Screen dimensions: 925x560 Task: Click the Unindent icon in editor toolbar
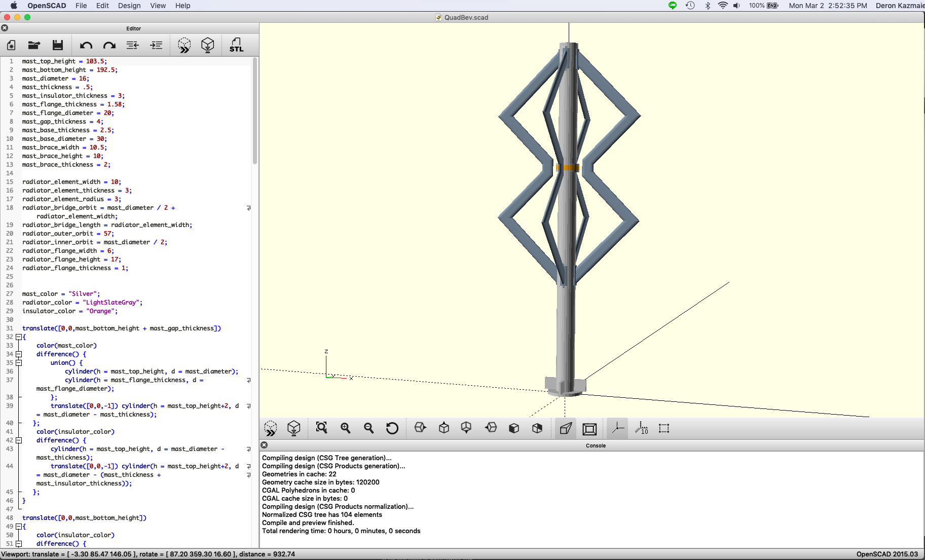pyautogui.click(x=133, y=45)
